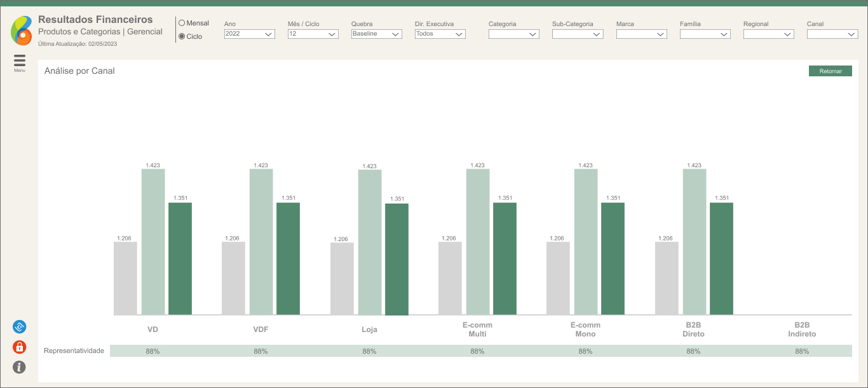Click the red padlock icon

pos(20,347)
